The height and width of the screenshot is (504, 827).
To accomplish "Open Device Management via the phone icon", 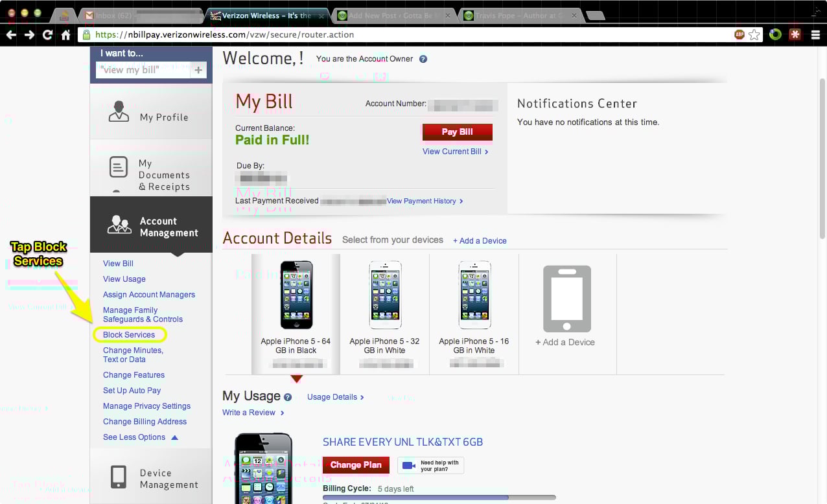I will pyautogui.click(x=119, y=477).
